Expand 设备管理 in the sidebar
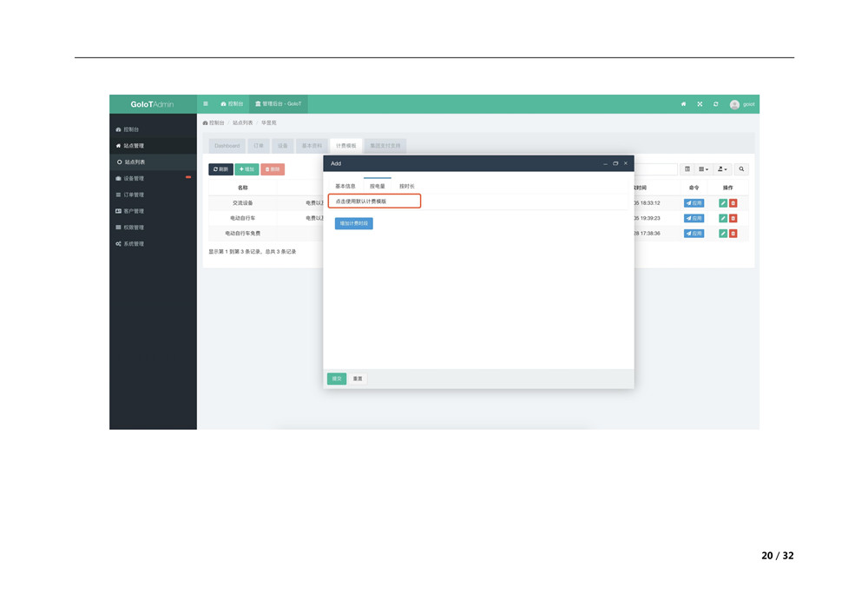The image size is (868, 614). (134, 178)
